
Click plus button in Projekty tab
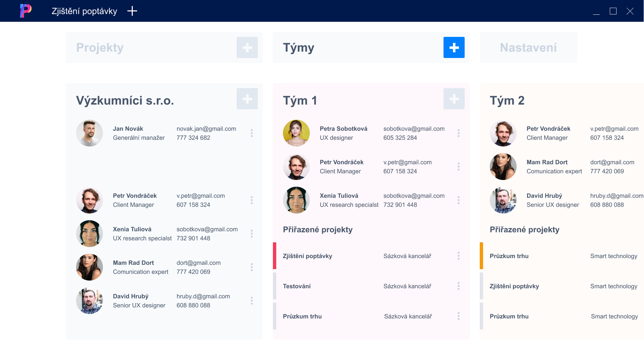click(247, 48)
